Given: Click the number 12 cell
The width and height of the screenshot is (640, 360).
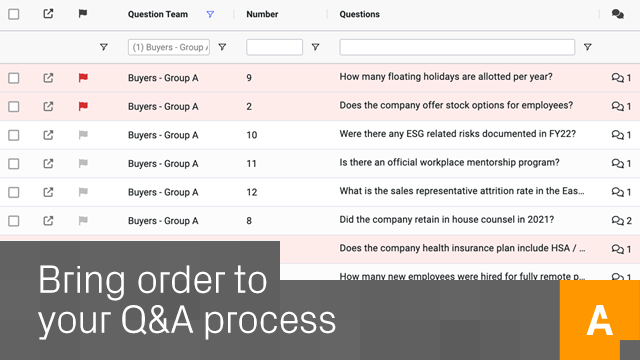Looking at the screenshot, I should tap(251, 192).
